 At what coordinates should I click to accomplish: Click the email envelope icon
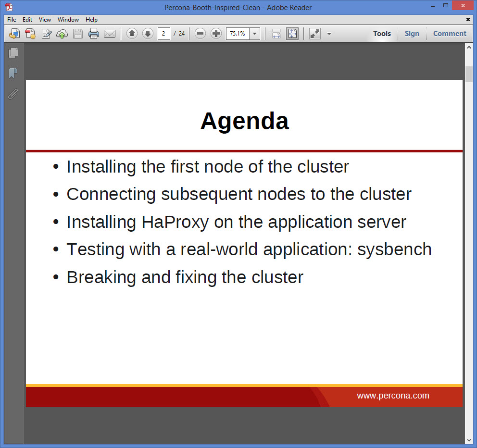click(x=110, y=34)
